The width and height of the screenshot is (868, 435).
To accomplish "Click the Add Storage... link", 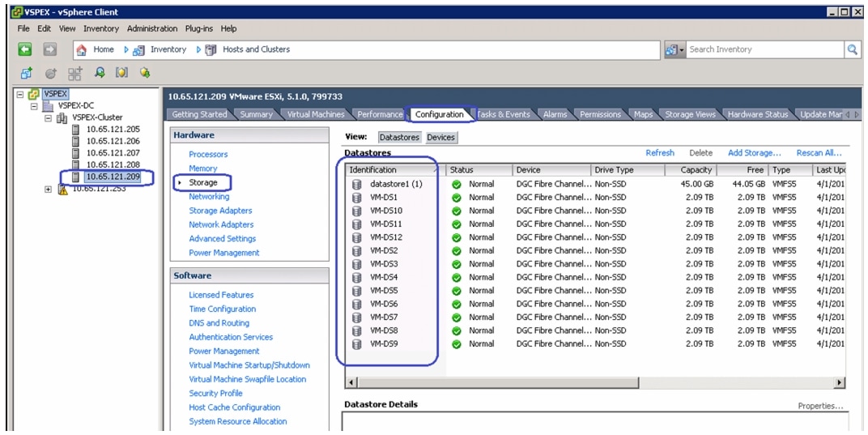I will coord(754,152).
